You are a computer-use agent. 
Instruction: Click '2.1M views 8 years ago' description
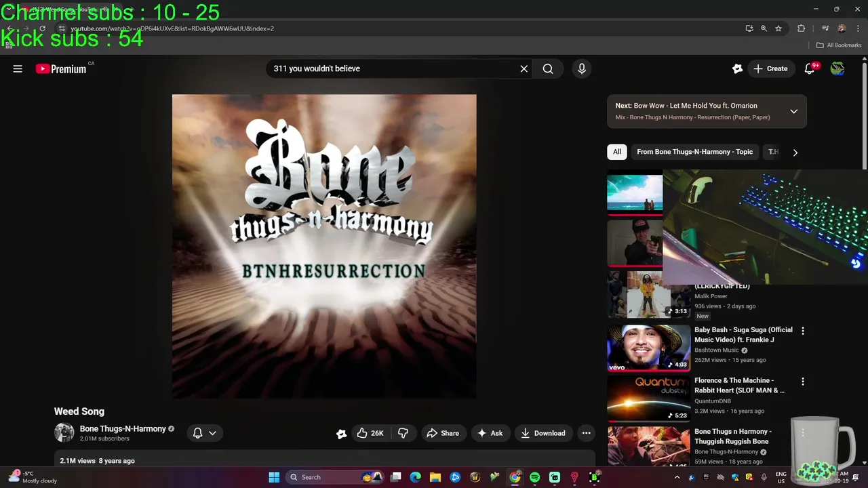97,461
